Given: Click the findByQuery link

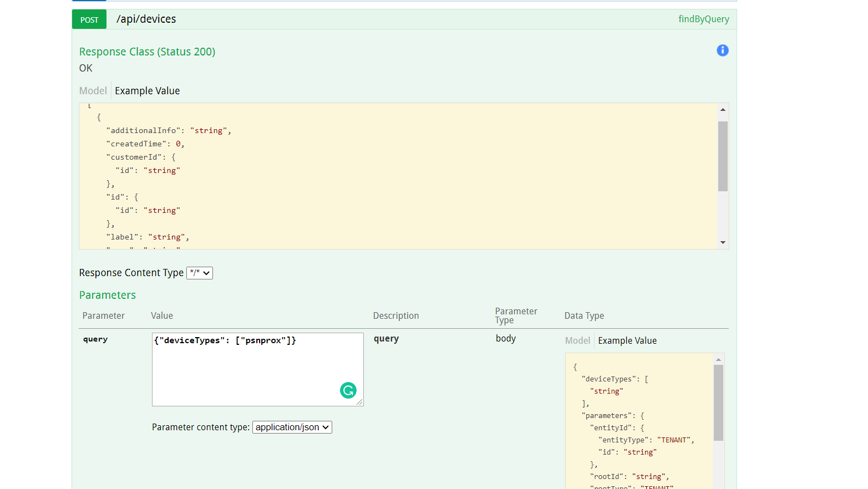Looking at the screenshot, I should [x=703, y=18].
